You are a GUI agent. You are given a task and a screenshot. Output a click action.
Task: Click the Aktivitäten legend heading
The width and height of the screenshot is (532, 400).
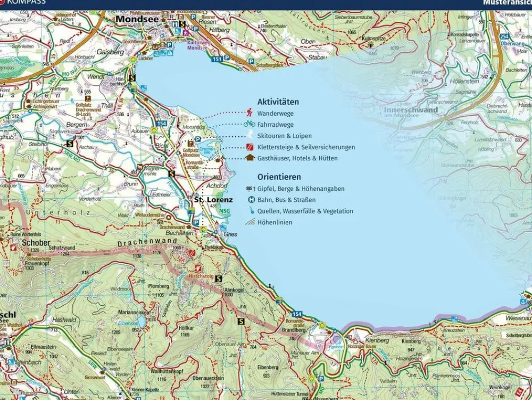278,102
